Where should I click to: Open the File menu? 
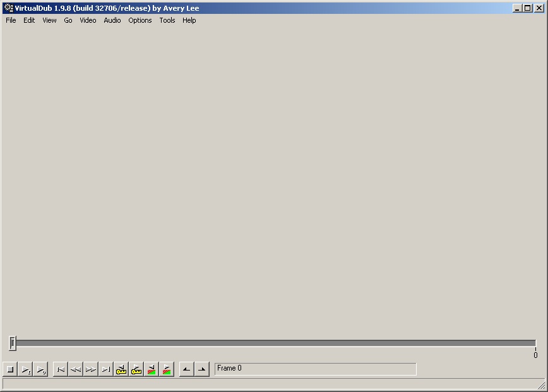[11, 20]
